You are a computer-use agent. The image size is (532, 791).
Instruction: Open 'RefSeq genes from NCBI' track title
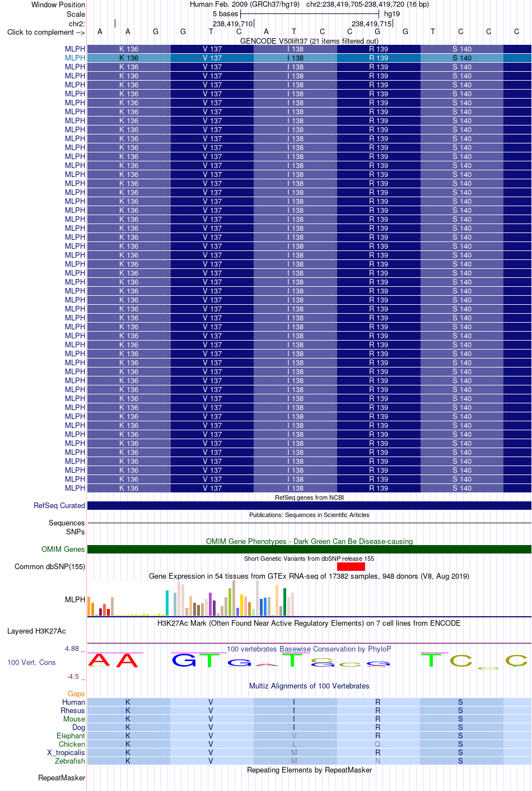pyautogui.click(x=309, y=497)
